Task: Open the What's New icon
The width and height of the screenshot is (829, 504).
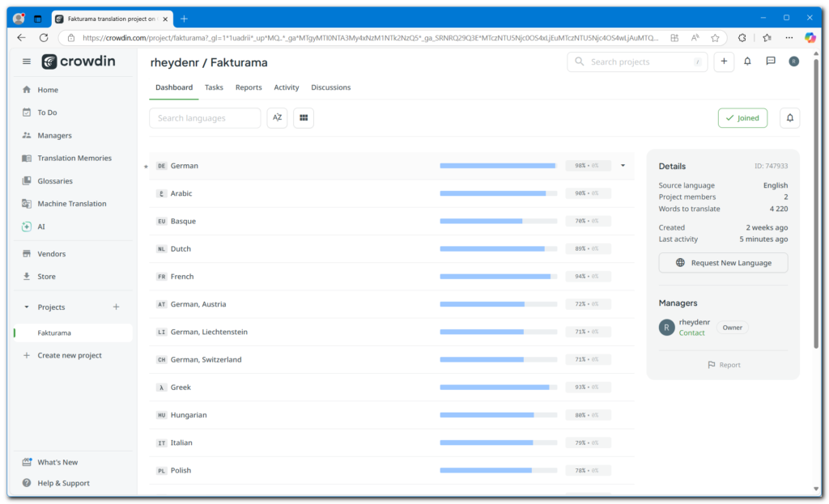Action: click(x=27, y=462)
